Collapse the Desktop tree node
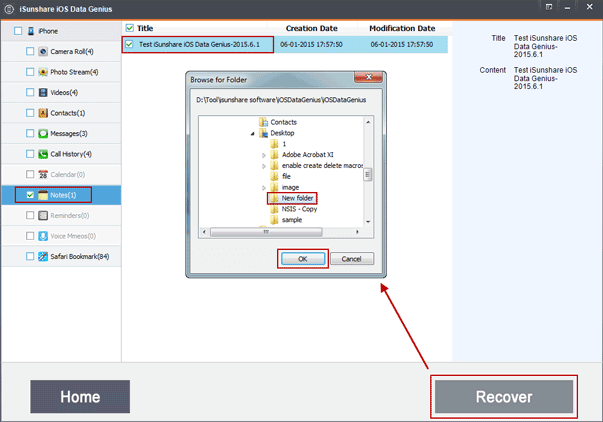The width and height of the screenshot is (603, 422). (x=253, y=133)
